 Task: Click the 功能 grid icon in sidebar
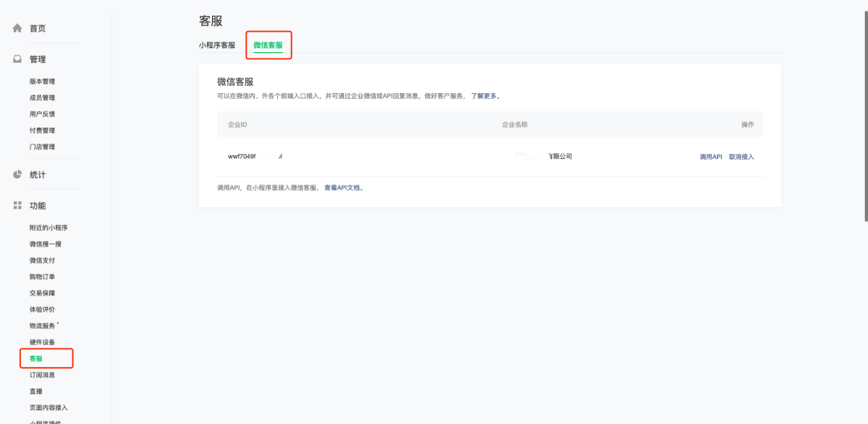pos(17,206)
